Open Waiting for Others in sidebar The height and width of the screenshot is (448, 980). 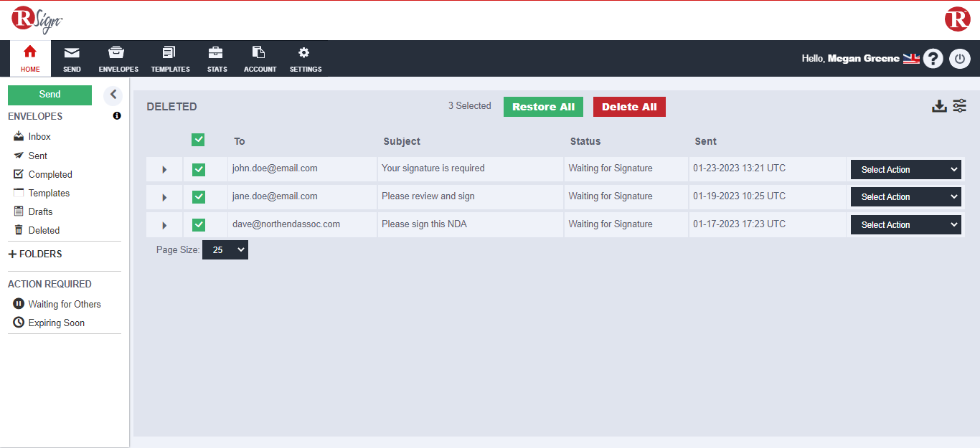coord(64,304)
